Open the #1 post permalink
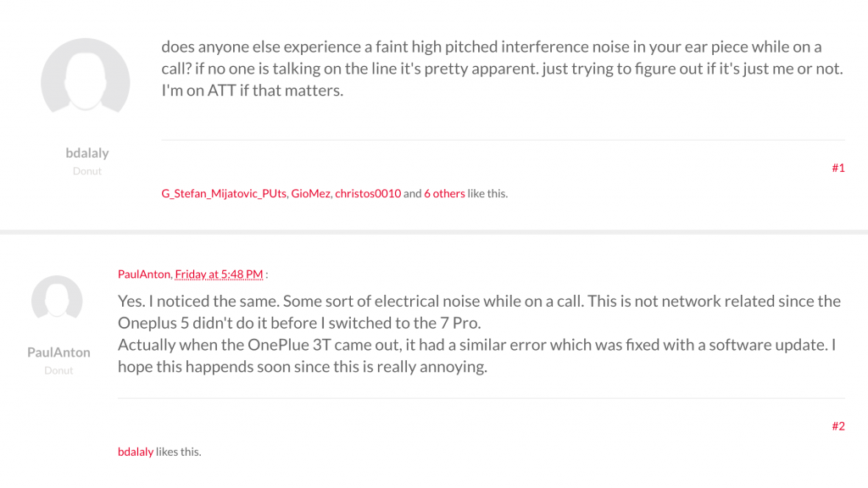 [837, 168]
